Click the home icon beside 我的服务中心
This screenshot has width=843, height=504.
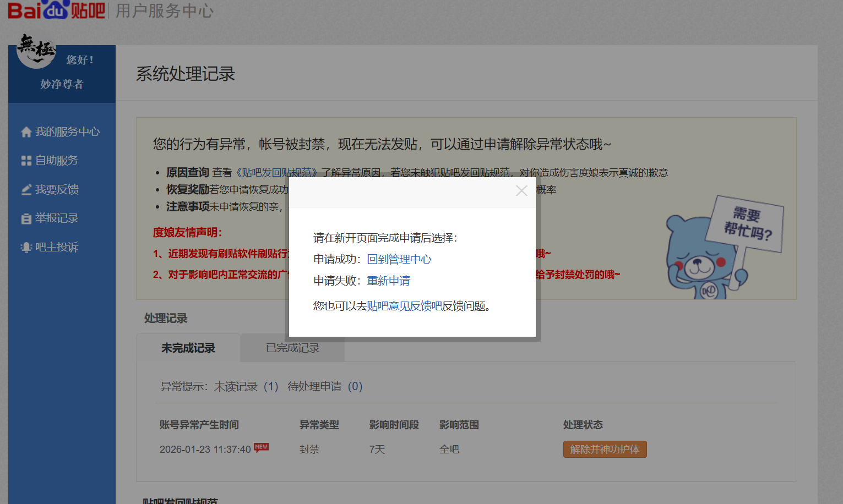(26, 132)
